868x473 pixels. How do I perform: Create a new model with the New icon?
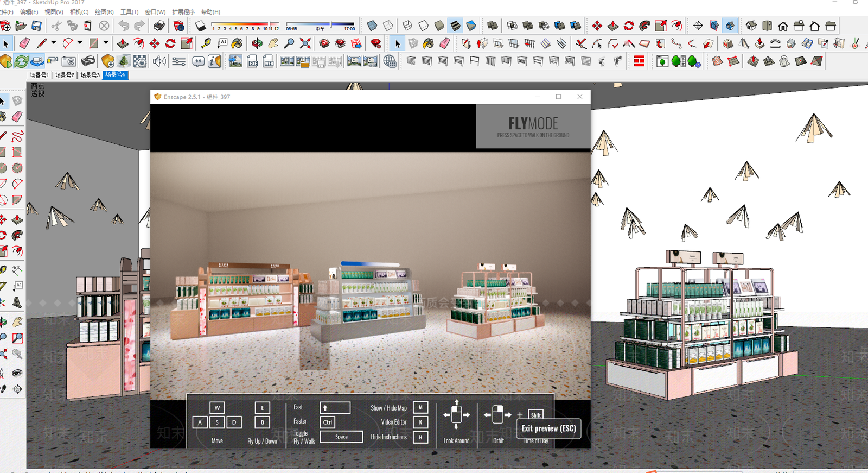tap(5, 26)
